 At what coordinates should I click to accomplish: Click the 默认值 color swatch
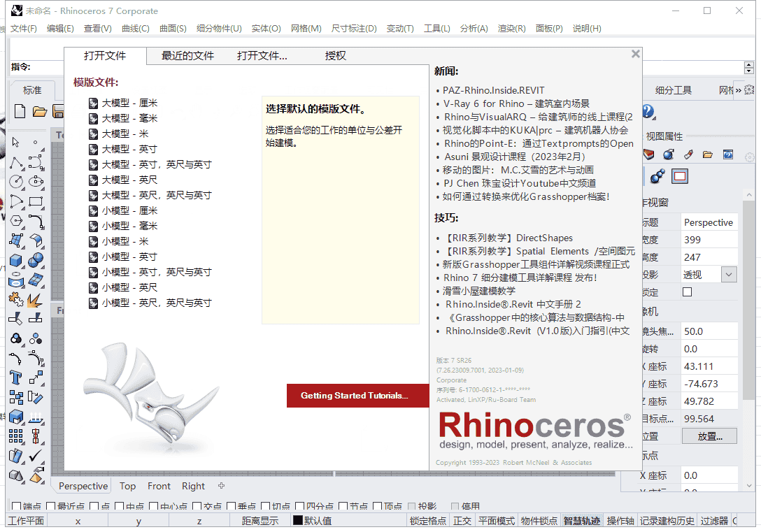[x=297, y=520]
